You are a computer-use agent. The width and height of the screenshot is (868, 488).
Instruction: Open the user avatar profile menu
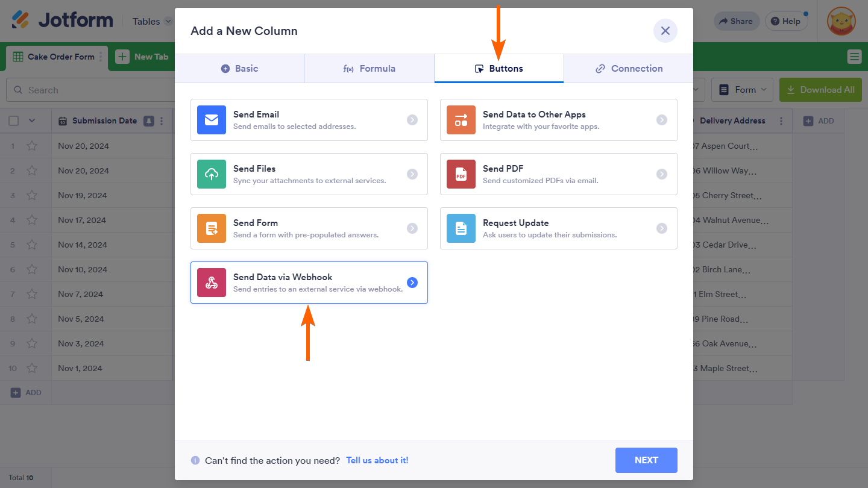[x=841, y=21]
